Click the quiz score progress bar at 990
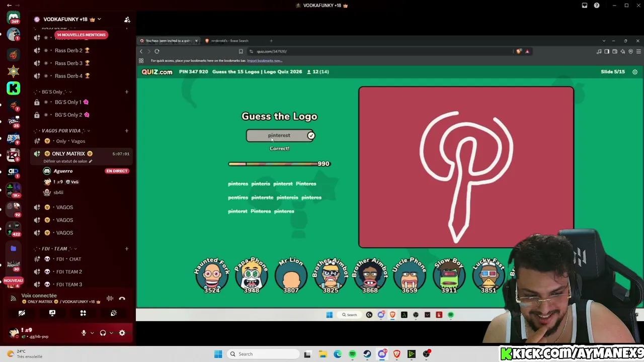This screenshot has height=362, width=644. pos(279,164)
